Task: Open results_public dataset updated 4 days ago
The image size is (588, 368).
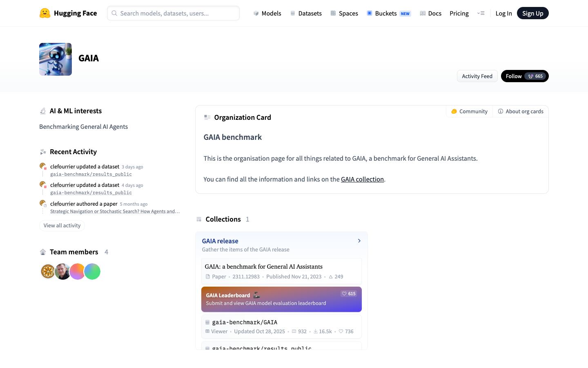Action: (91, 193)
